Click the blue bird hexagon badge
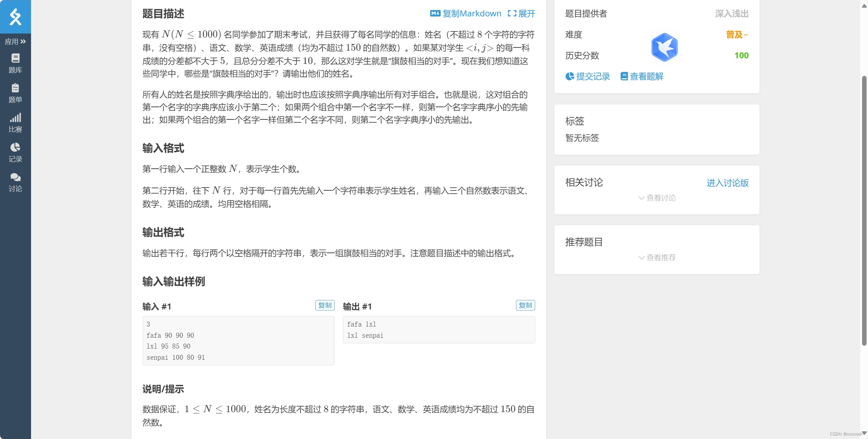The image size is (868, 439). click(x=664, y=47)
